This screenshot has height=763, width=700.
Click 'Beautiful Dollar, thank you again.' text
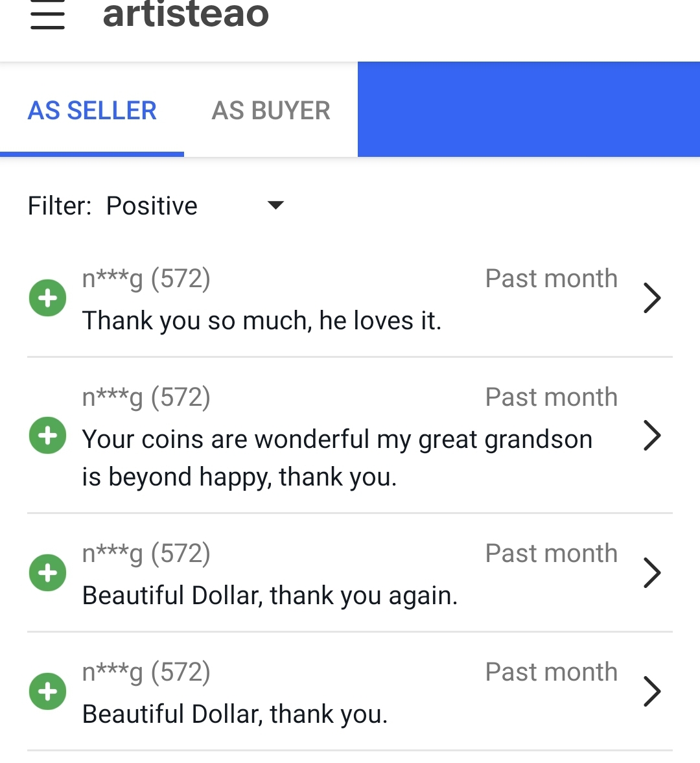[x=270, y=596]
